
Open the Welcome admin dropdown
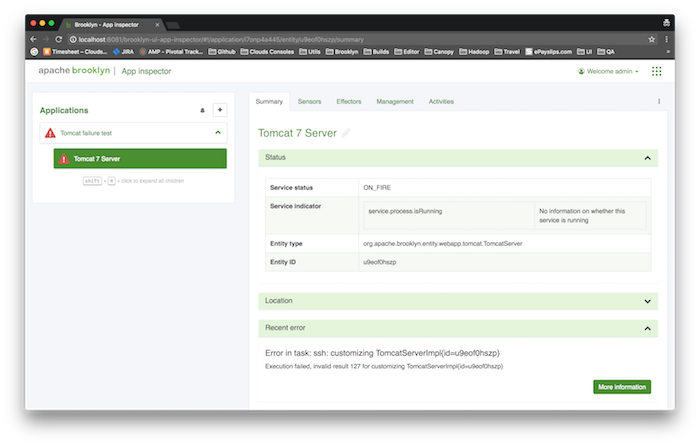tap(608, 71)
